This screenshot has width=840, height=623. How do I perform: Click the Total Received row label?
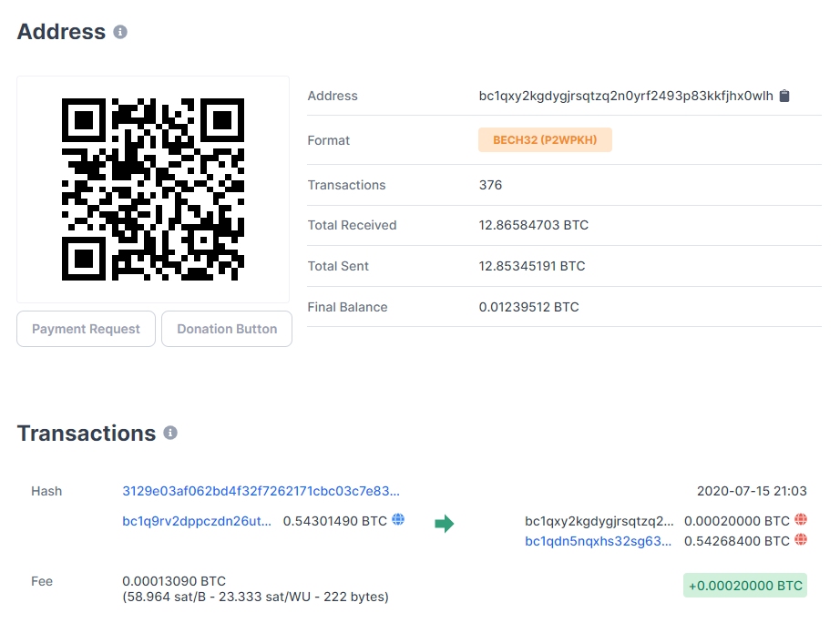point(352,225)
